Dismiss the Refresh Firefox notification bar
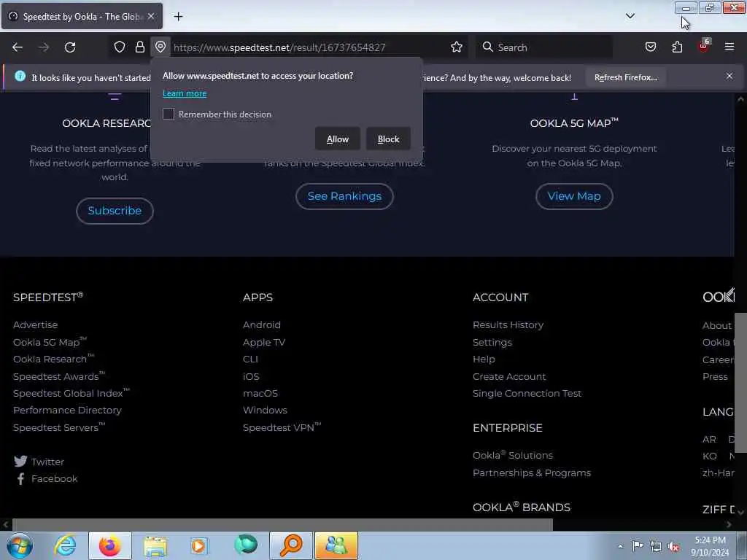 [x=729, y=76]
